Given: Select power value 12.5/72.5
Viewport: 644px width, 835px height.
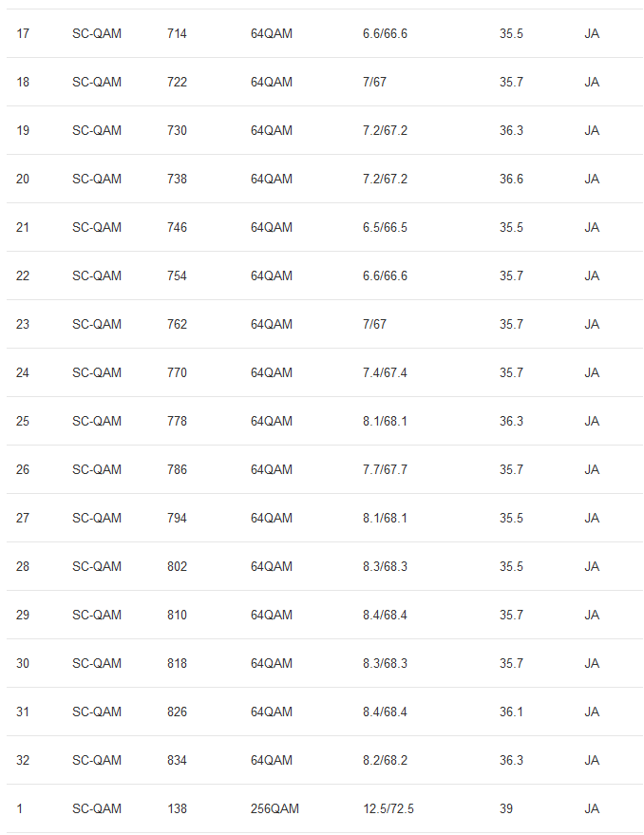Looking at the screenshot, I should pyautogui.click(x=388, y=808).
